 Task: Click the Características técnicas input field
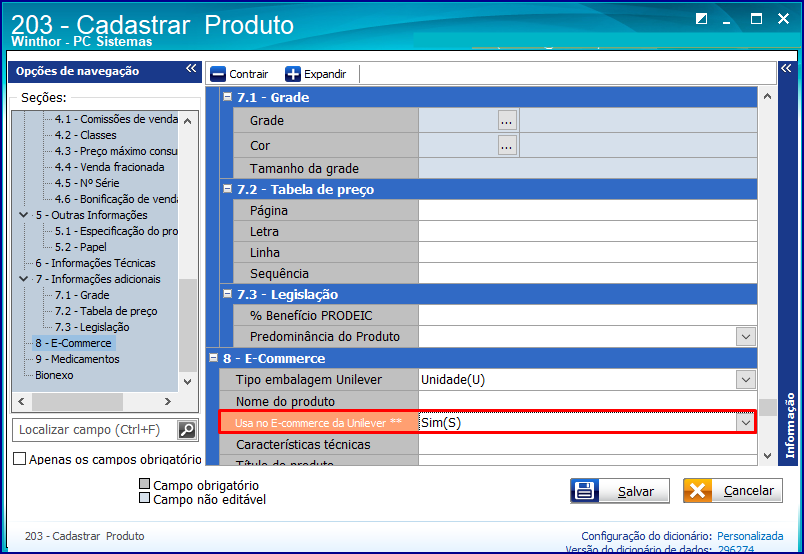pyautogui.click(x=588, y=444)
